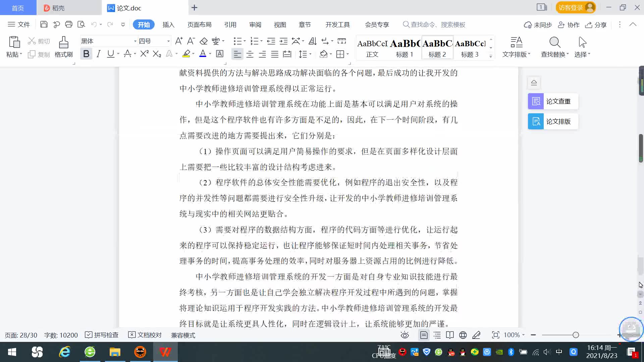Click the zoom slider handle

(576, 335)
